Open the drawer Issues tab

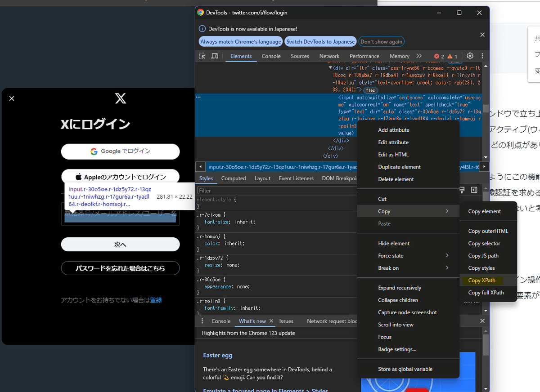pyautogui.click(x=286, y=321)
